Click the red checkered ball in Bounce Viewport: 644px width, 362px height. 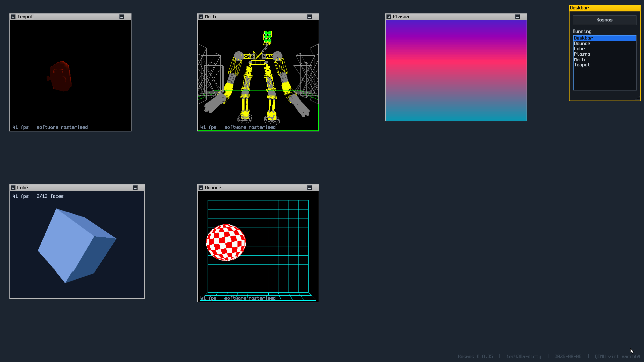pyautogui.click(x=226, y=243)
